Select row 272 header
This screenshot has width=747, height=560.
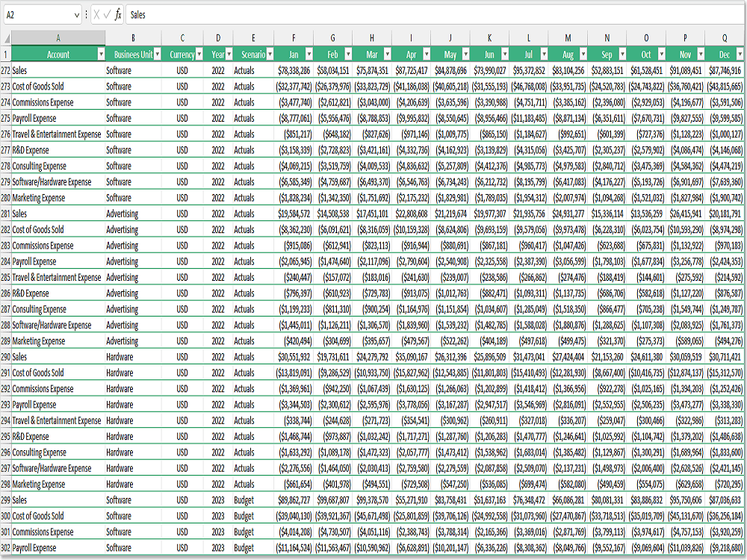coord(5,70)
